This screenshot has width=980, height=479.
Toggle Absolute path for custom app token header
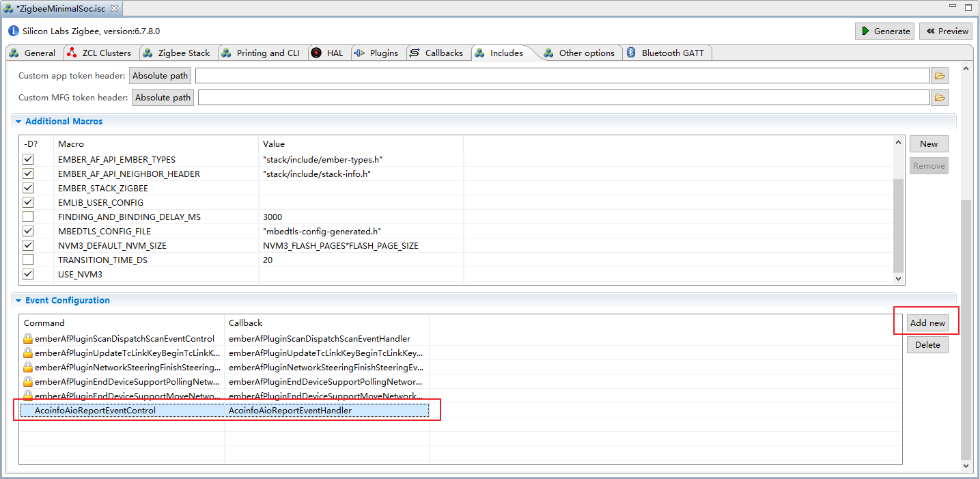pos(160,76)
